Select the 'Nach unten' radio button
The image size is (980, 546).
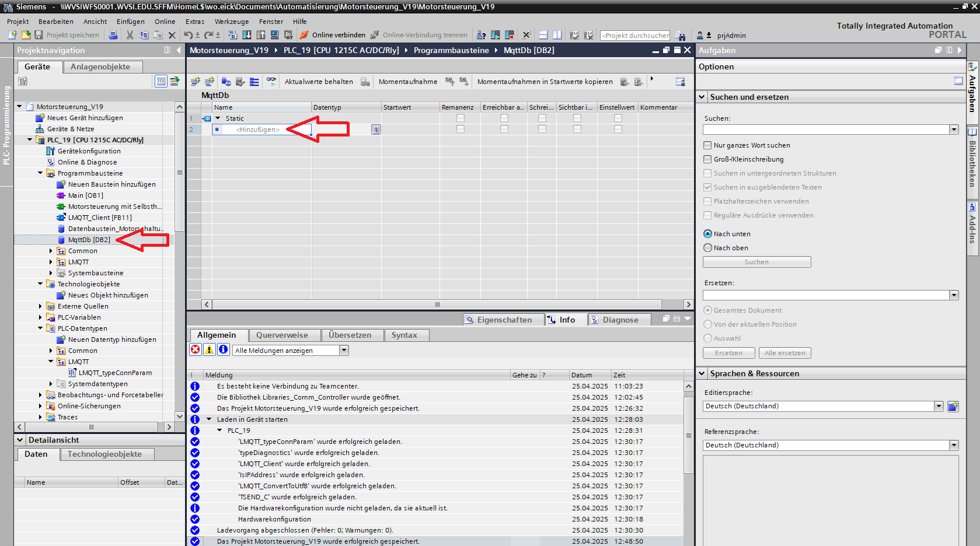[708, 234]
